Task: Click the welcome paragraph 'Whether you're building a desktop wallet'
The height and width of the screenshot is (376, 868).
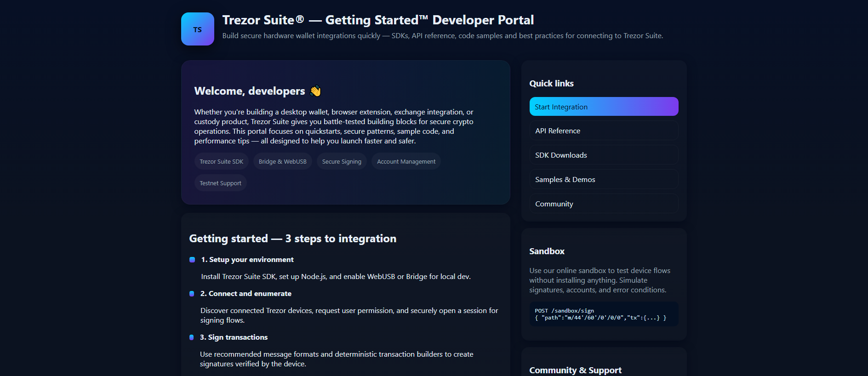Action: tap(334, 126)
